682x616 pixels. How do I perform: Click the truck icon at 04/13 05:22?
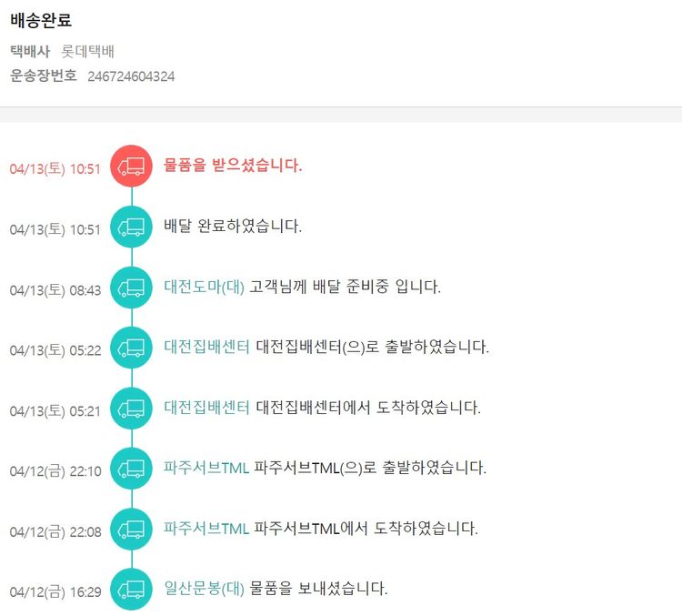(132, 348)
